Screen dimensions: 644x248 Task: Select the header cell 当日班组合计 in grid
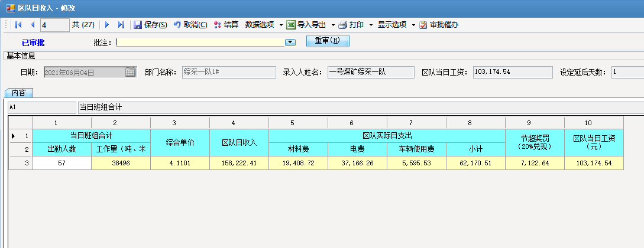coord(91,136)
